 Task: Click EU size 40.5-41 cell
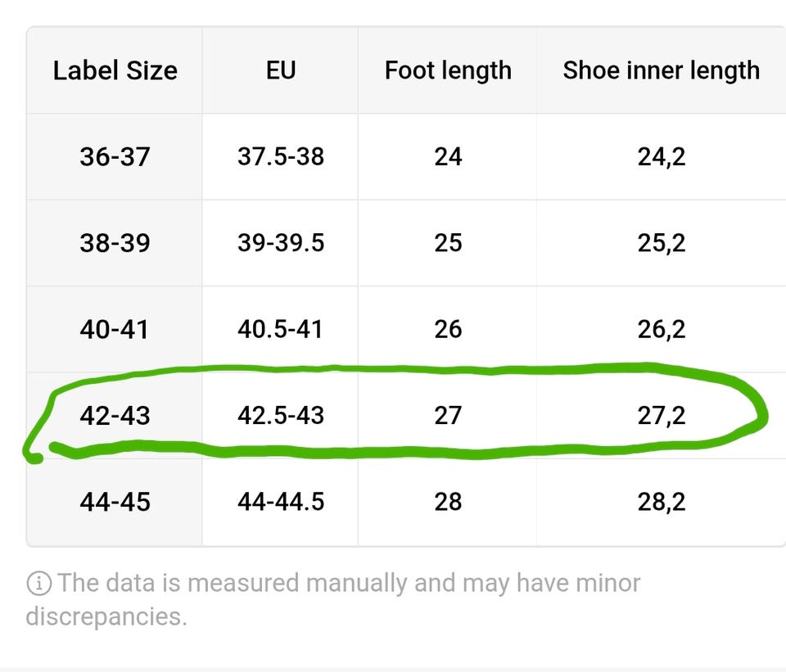(x=281, y=330)
